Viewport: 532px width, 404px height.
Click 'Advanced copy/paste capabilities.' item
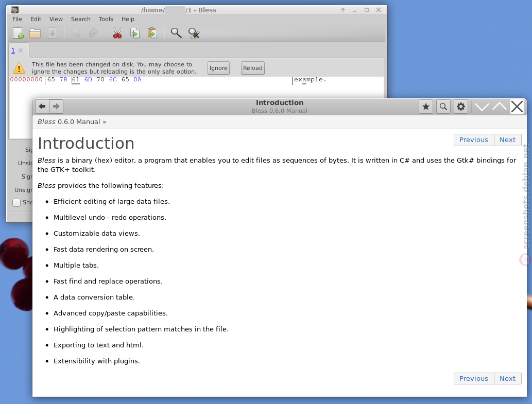111,313
